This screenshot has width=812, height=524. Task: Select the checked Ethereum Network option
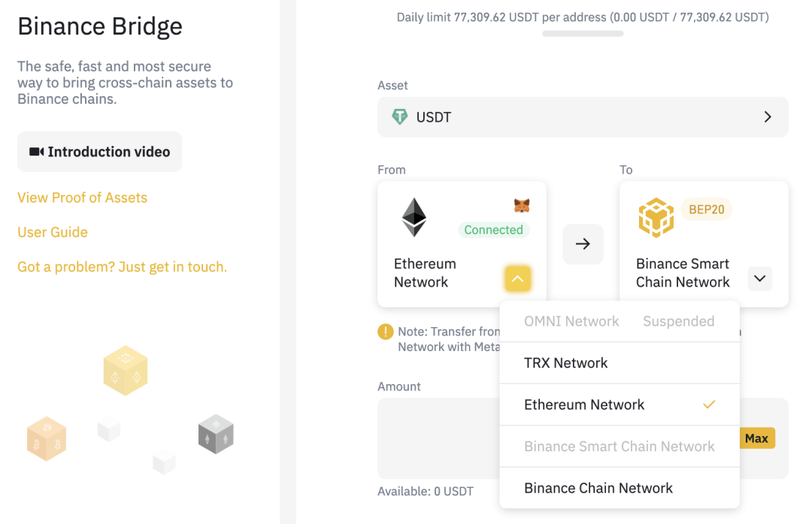[584, 404]
